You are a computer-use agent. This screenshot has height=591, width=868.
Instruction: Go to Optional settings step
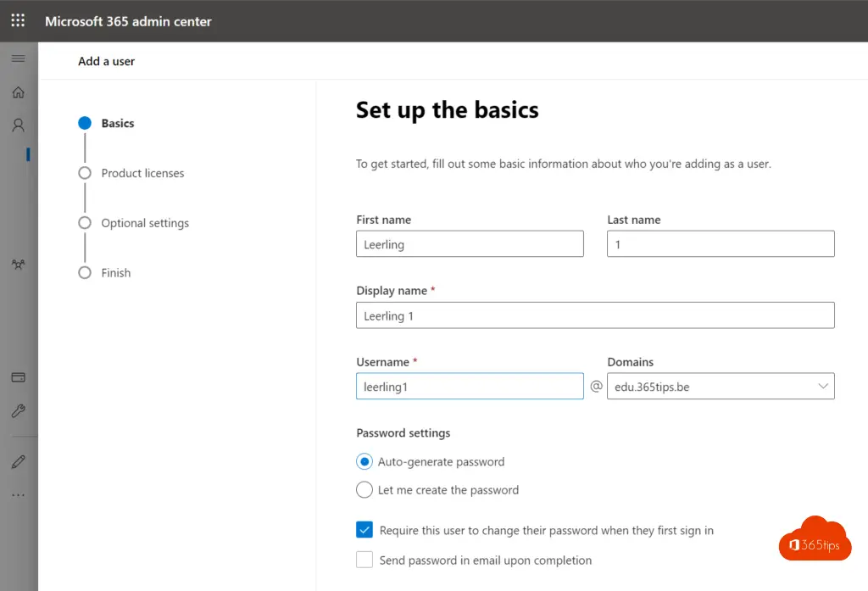[133, 223]
